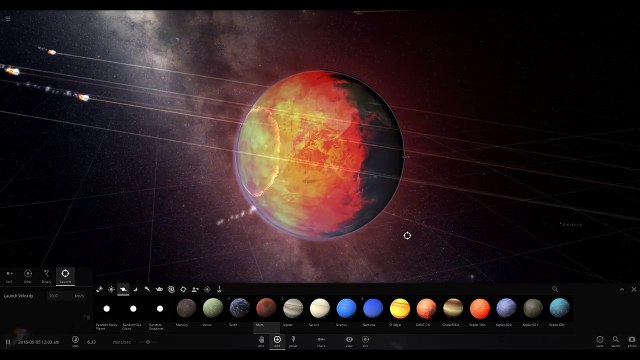Choose the circled dot category icon
The image size is (640, 360).
coord(207,289)
